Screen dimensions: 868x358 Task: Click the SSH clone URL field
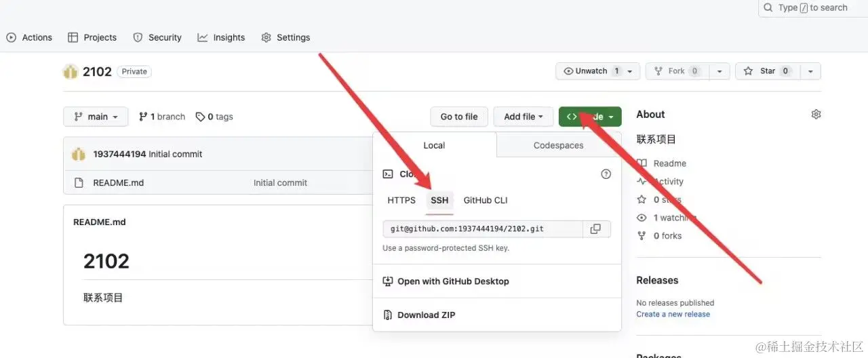coord(482,229)
